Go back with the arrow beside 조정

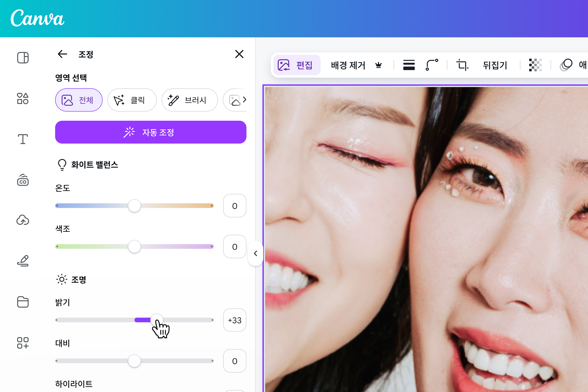63,54
